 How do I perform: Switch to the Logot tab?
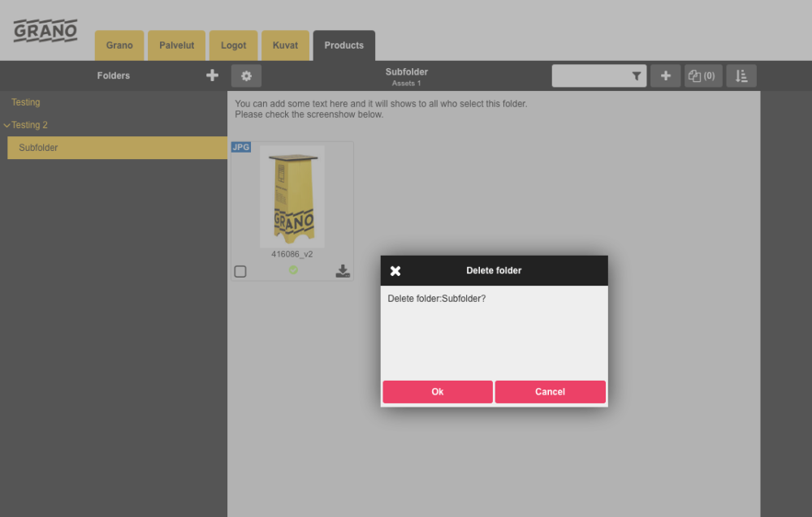[234, 45]
